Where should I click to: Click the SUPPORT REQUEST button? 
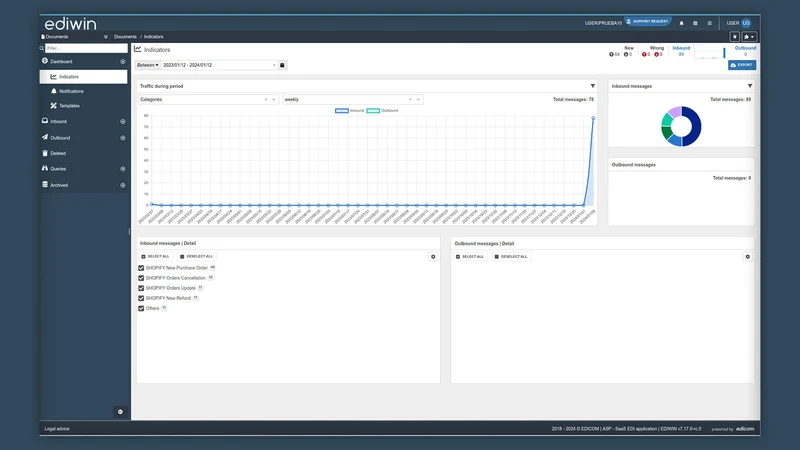pos(647,21)
